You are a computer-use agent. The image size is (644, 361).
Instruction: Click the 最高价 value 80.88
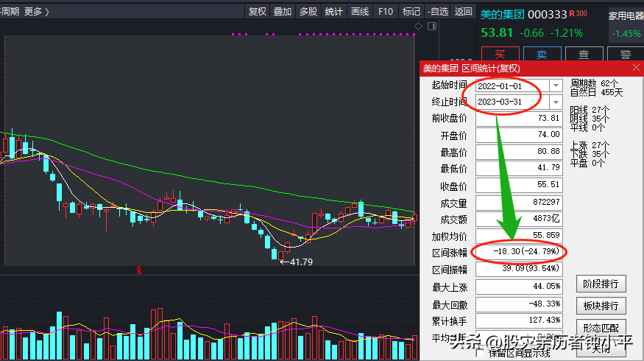[x=519, y=152]
